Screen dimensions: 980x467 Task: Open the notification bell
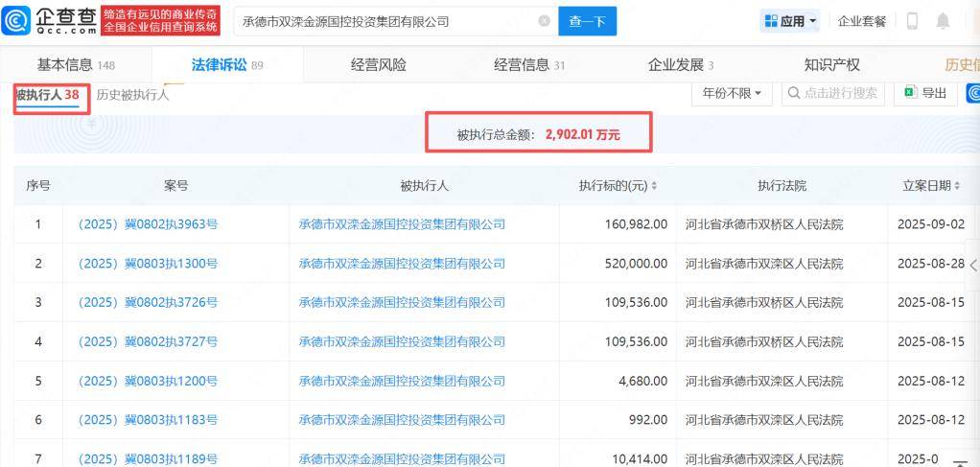click(x=943, y=21)
